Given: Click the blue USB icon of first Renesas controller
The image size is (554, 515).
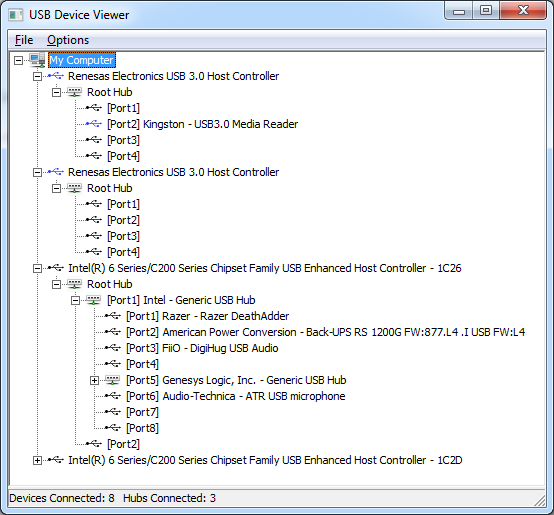Looking at the screenshot, I should (56, 76).
